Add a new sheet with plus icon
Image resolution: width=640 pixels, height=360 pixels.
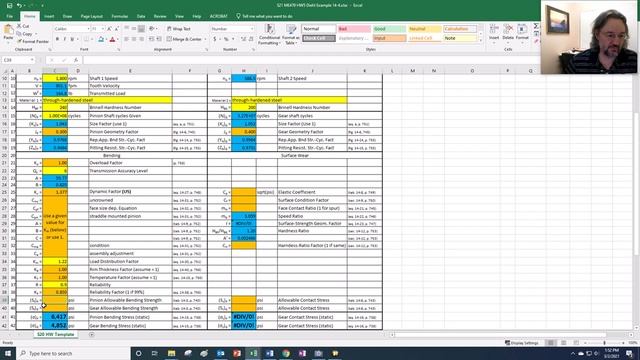click(91, 335)
